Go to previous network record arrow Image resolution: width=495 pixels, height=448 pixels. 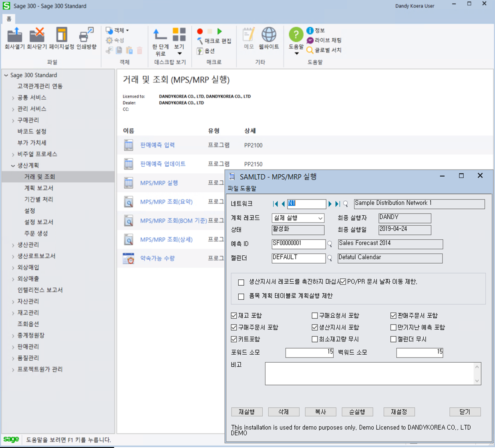(x=283, y=204)
